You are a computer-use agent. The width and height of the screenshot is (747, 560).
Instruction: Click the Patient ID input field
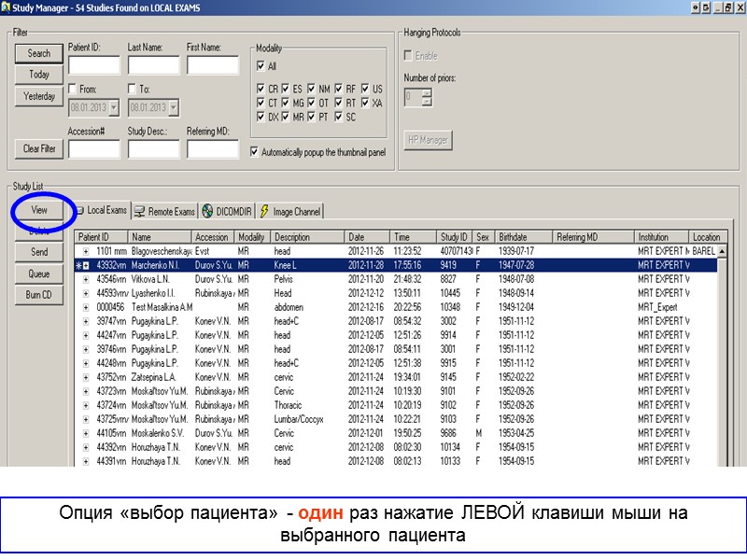[94, 65]
